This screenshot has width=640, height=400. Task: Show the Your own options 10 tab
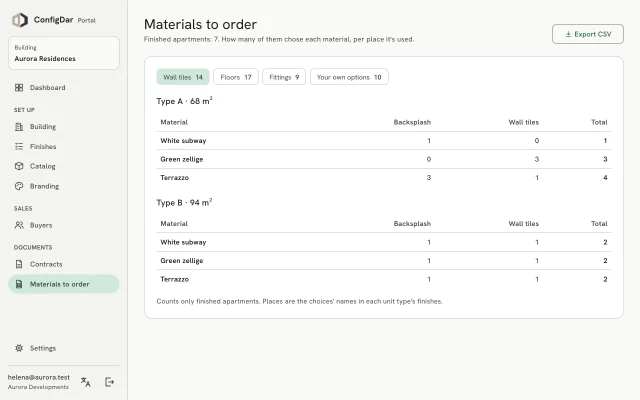(349, 77)
